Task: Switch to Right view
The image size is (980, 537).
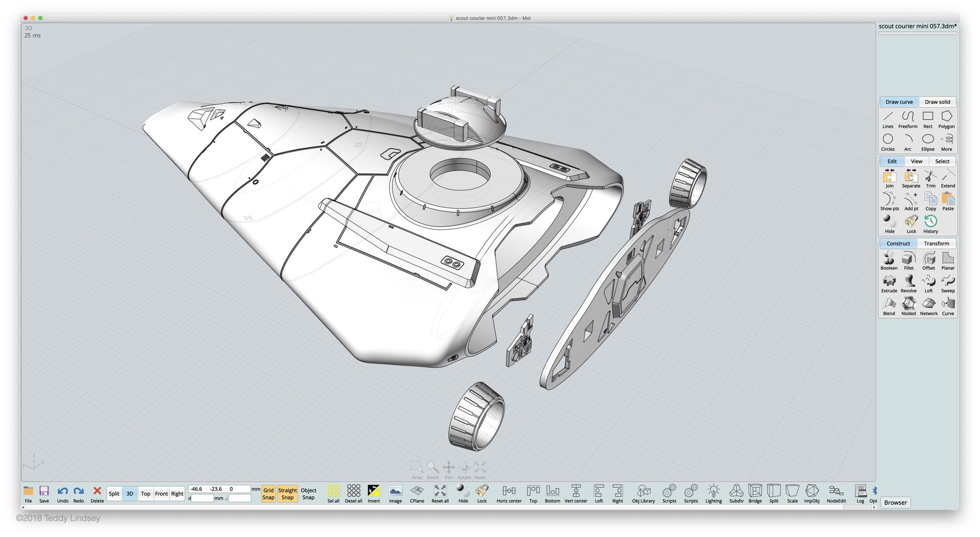Action: [x=177, y=494]
